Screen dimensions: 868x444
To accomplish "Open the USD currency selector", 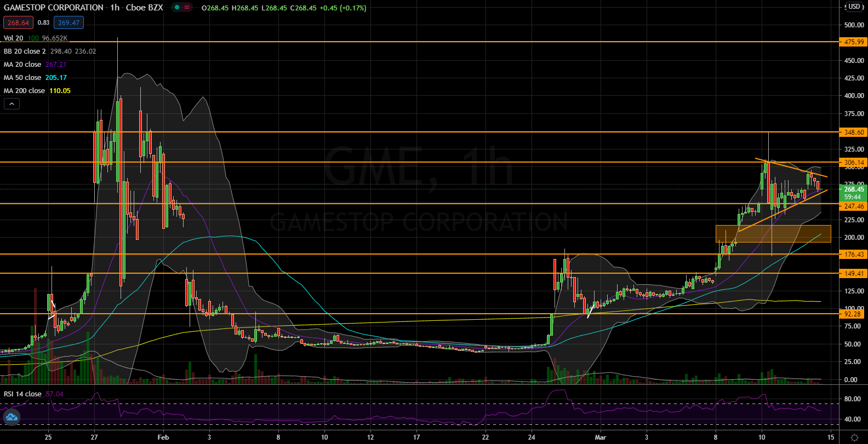I will coord(854,7).
